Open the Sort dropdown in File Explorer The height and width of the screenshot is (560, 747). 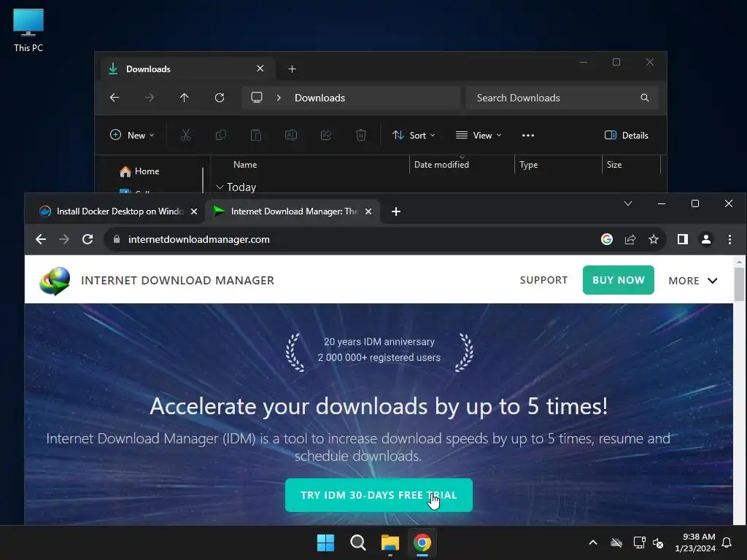pyautogui.click(x=414, y=135)
